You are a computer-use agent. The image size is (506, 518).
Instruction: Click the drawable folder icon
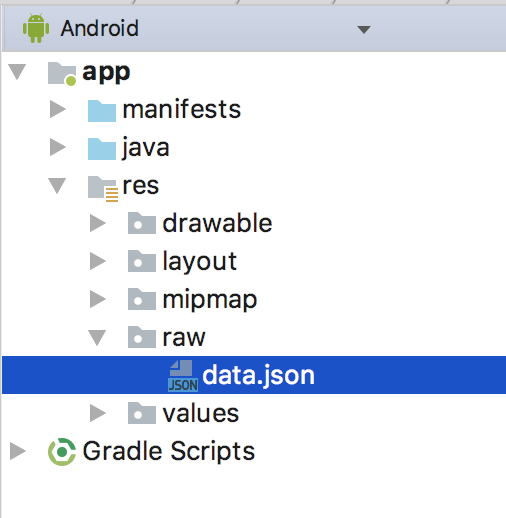(142, 223)
